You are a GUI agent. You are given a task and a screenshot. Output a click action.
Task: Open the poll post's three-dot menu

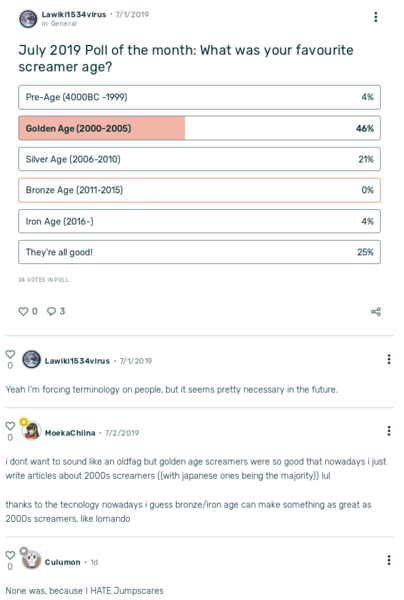click(x=376, y=17)
